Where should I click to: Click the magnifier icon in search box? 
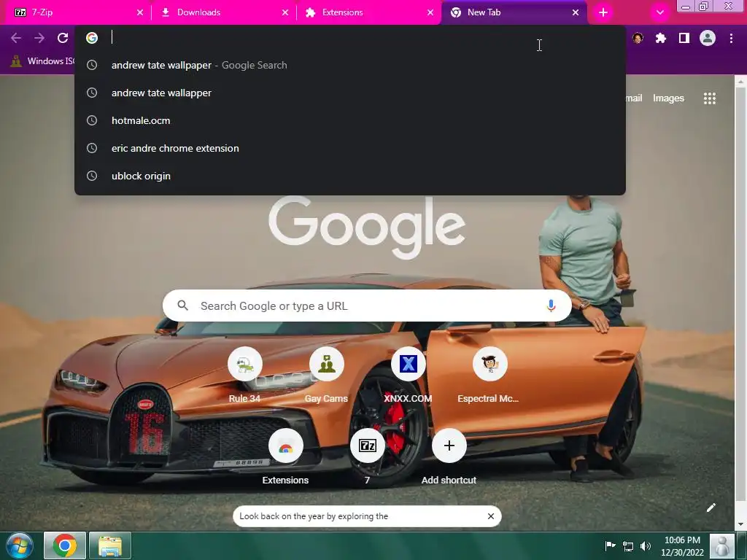[x=182, y=306]
